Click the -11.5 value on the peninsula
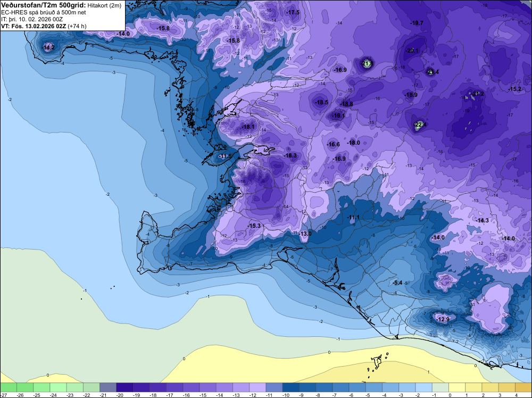 pos(225,156)
